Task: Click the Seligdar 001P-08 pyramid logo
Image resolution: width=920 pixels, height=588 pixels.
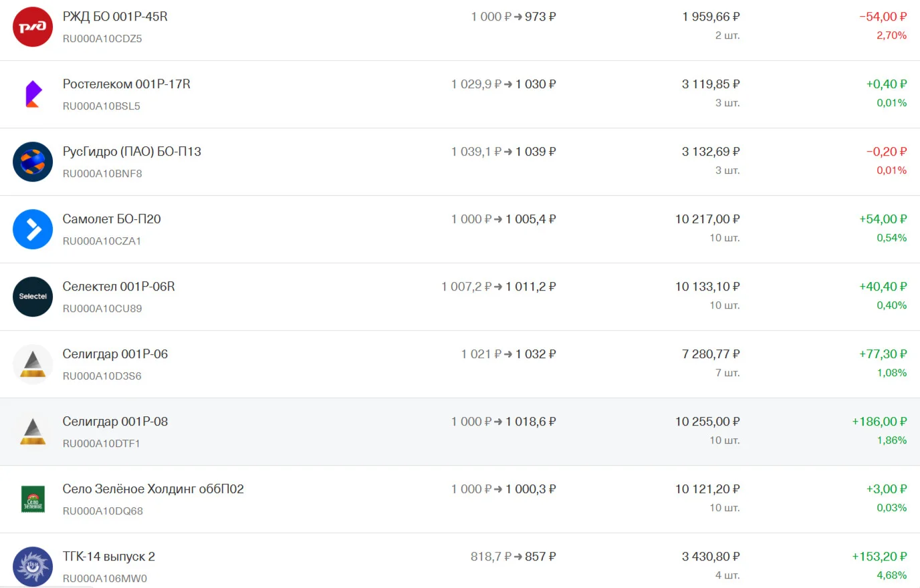Action: tap(33, 432)
